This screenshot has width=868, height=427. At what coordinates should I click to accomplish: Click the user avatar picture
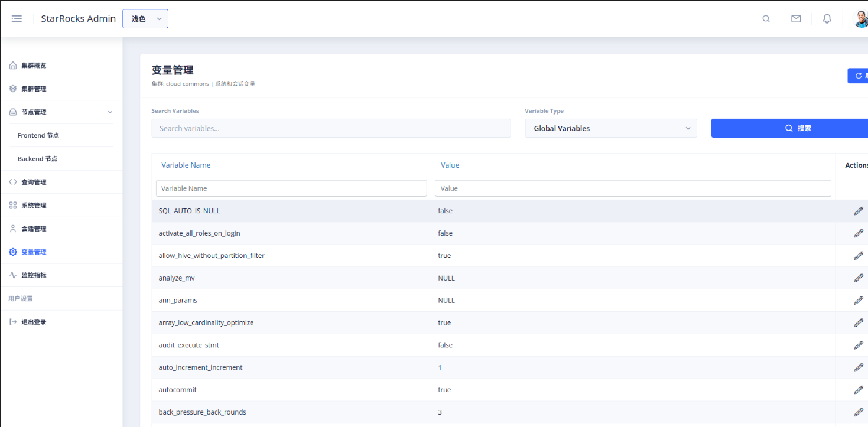(x=861, y=18)
